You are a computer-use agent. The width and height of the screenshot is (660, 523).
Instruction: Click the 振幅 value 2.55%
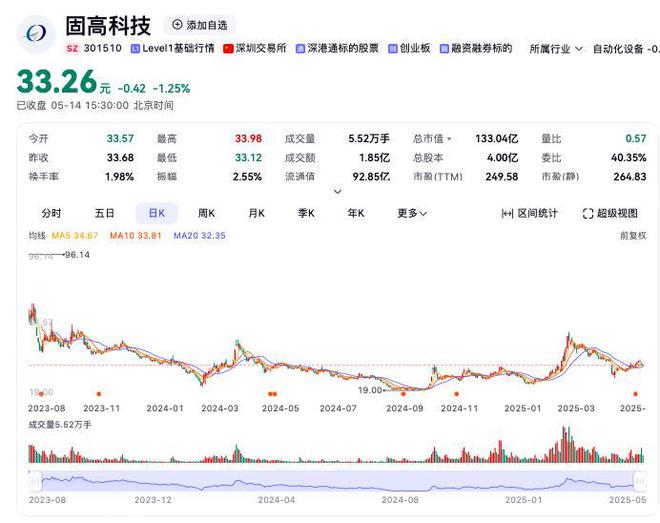tap(248, 177)
